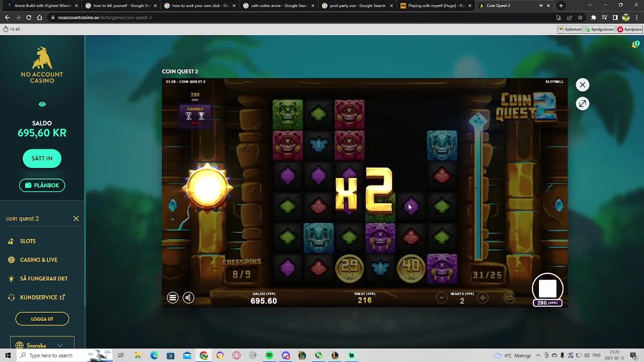Decrease the bet with minus button
Screen dimensions: 644x362
[x=441, y=298]
